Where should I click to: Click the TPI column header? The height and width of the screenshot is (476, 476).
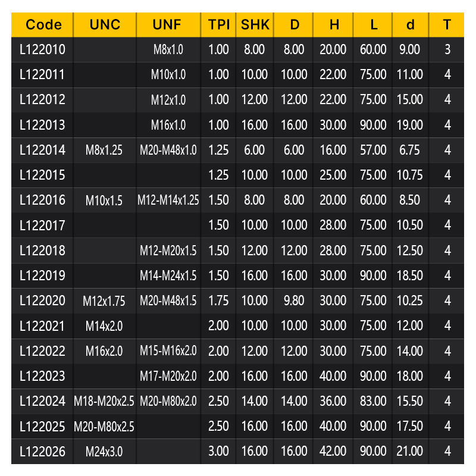219,24
